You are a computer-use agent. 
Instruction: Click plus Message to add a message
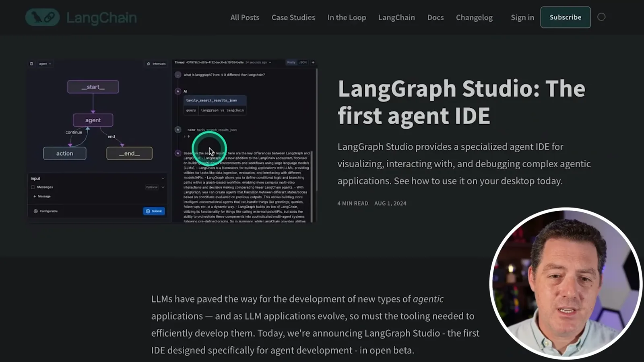coord(42,196)
